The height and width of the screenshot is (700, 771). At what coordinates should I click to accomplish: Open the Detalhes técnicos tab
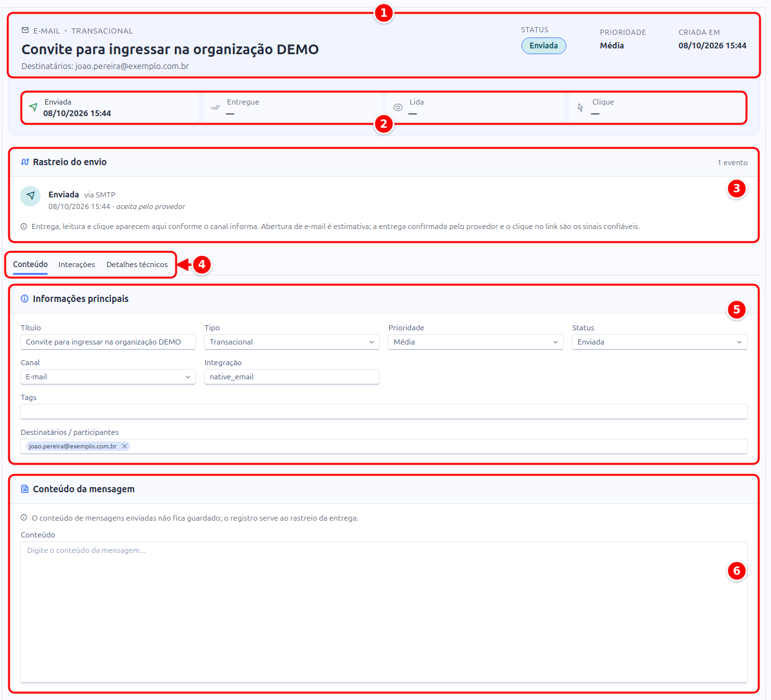pyautogui.click(x=137, y=265)
